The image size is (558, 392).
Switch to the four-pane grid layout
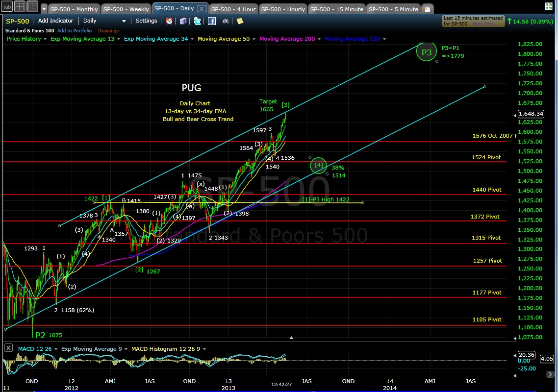(x=19, y=7)
